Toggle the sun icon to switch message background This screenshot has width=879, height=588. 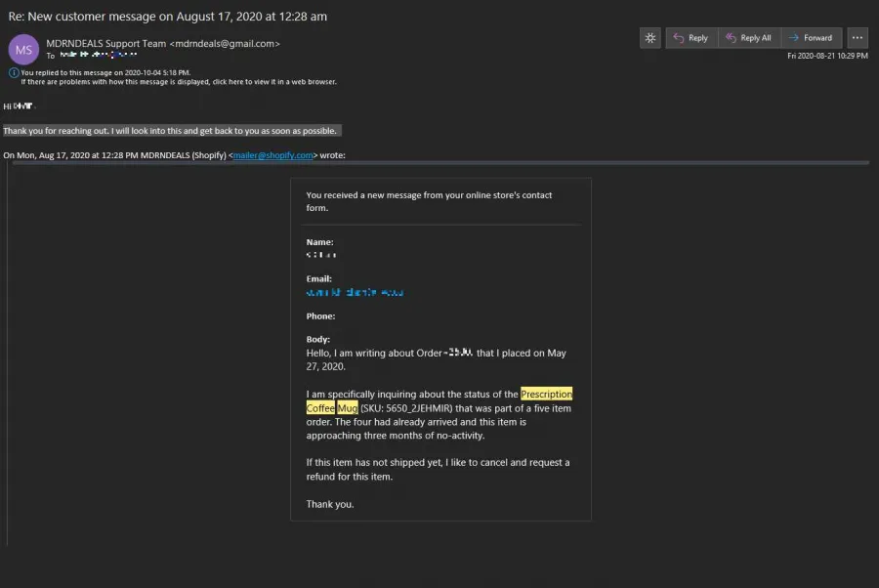pyautogui.click(x=649, y=38)
